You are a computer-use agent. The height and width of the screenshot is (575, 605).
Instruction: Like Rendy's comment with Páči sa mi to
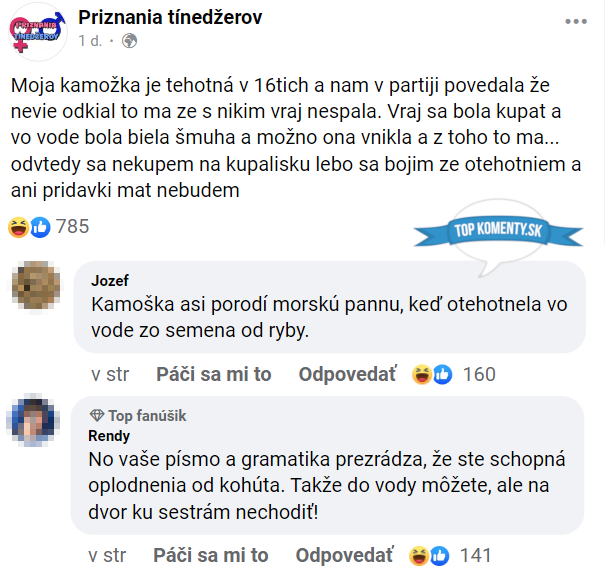point(210,555)
